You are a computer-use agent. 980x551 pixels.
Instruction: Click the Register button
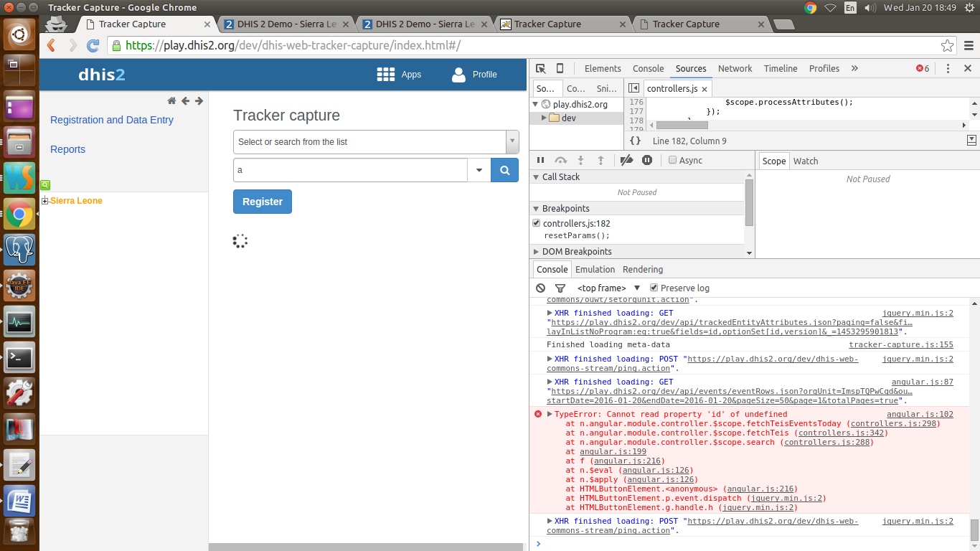[x=263, y=202]
